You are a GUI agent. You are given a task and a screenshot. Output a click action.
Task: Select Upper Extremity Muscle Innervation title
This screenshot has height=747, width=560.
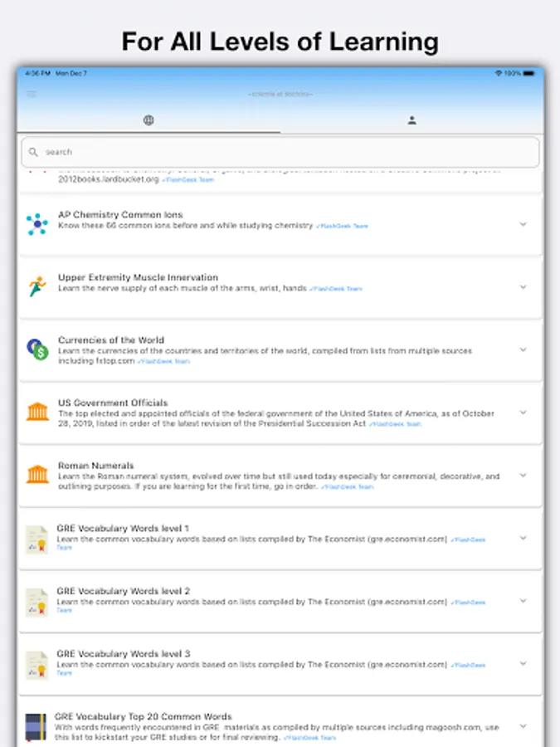pos(138,277)
